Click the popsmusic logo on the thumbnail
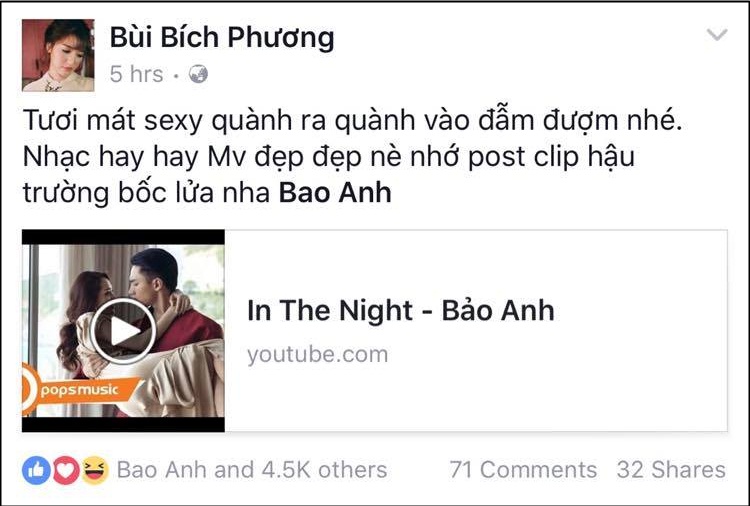750x506 pixels. 79,391
